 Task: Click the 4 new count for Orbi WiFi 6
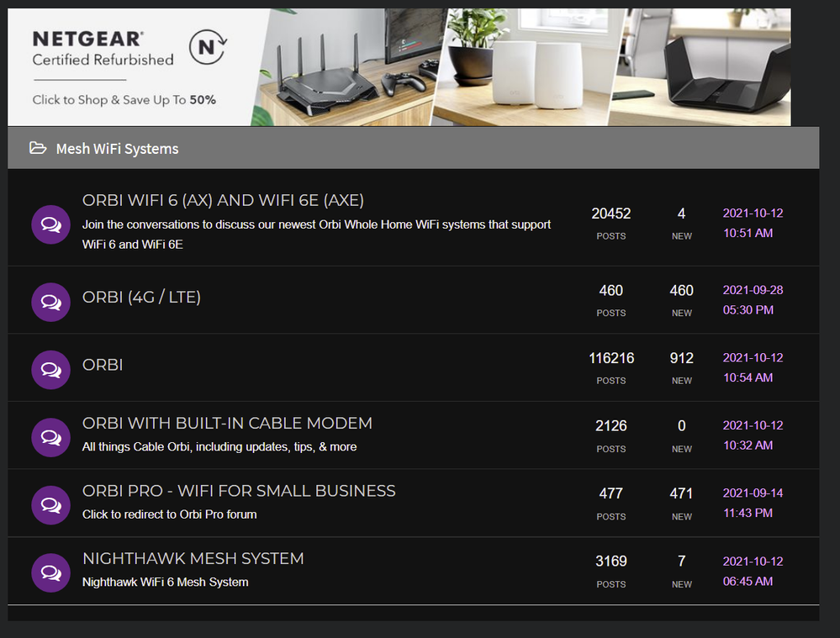click(x=681, y=214)
